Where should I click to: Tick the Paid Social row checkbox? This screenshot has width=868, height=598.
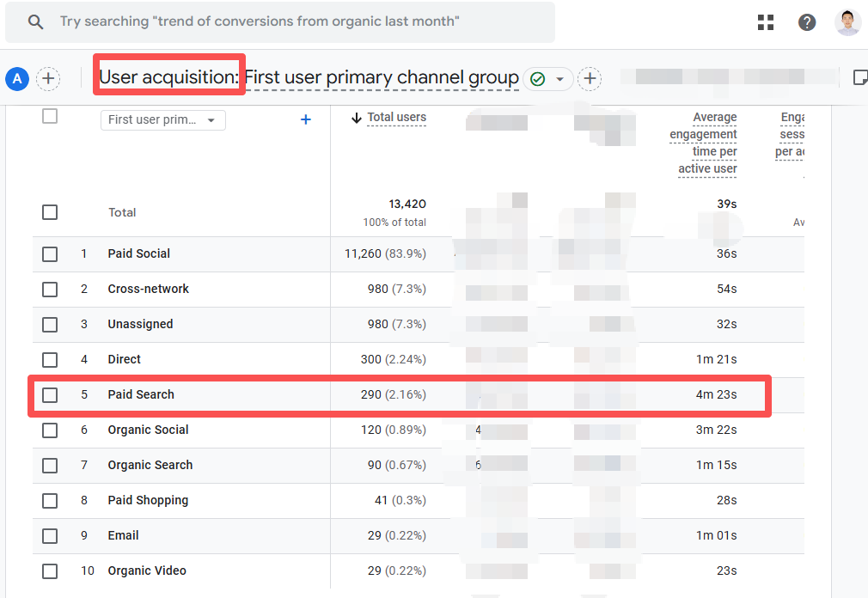(x=50, y=254)
